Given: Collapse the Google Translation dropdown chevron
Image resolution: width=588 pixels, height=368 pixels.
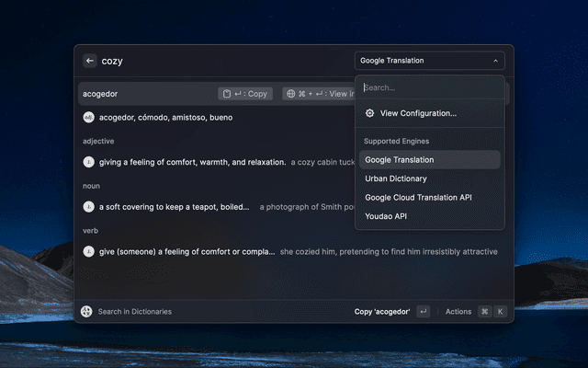Looking at the screenshot, I should click(x=496, y=61).
